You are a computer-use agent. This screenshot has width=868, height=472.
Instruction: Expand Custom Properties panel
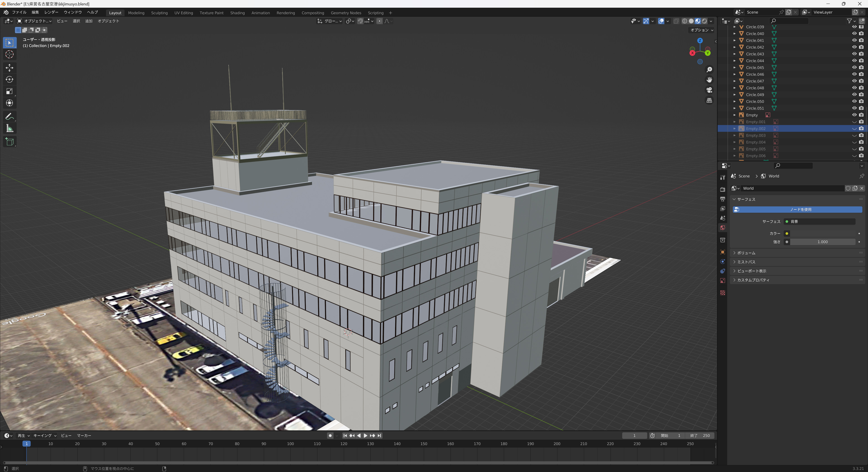click(x=797, y=280)
